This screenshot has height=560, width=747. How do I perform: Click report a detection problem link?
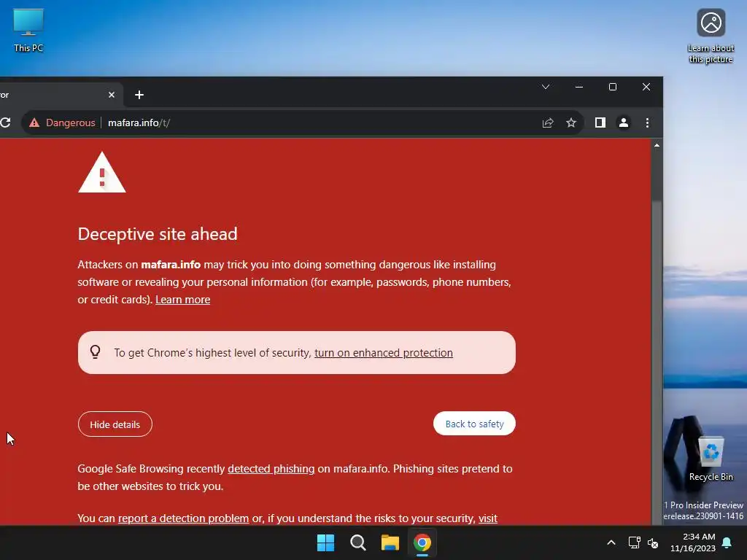tap(183, 518)
